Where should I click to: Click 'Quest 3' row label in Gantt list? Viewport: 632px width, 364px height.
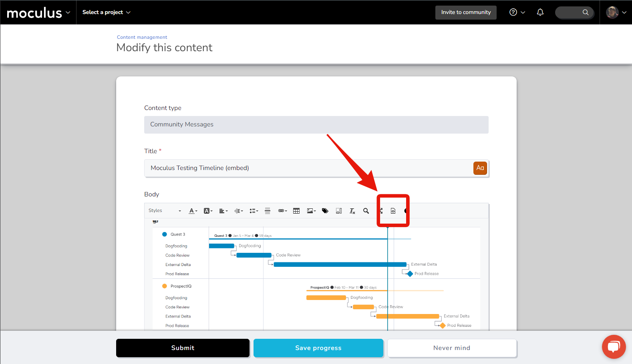[x=178, y=234]
